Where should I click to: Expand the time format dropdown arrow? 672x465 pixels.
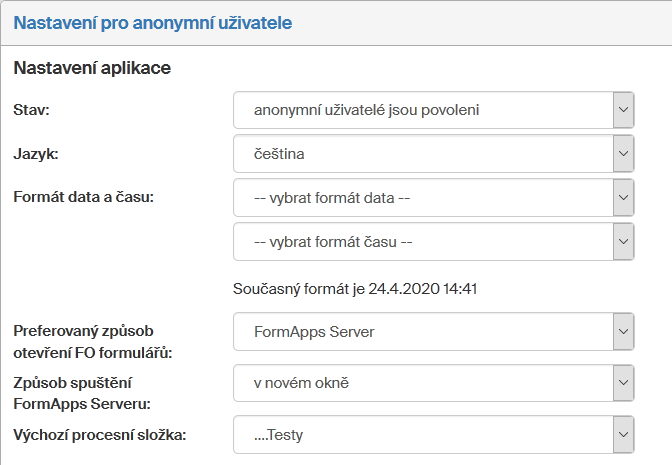point(623,241)
